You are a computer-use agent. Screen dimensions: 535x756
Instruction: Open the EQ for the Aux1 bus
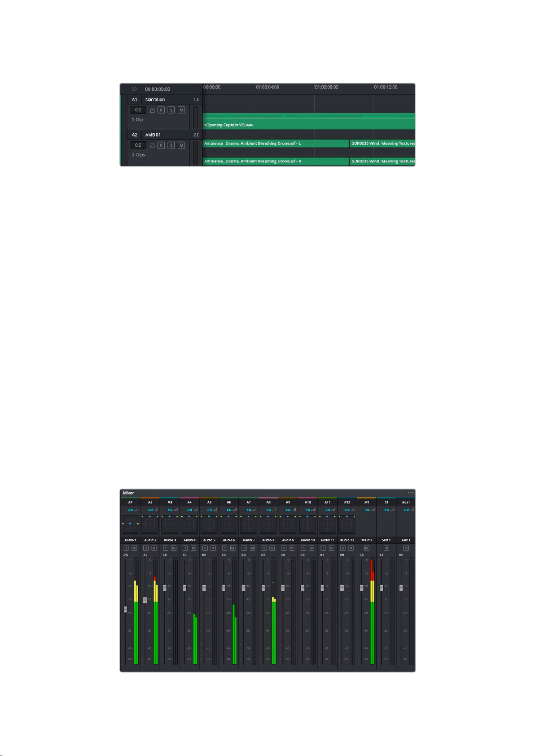coord(406,510)
